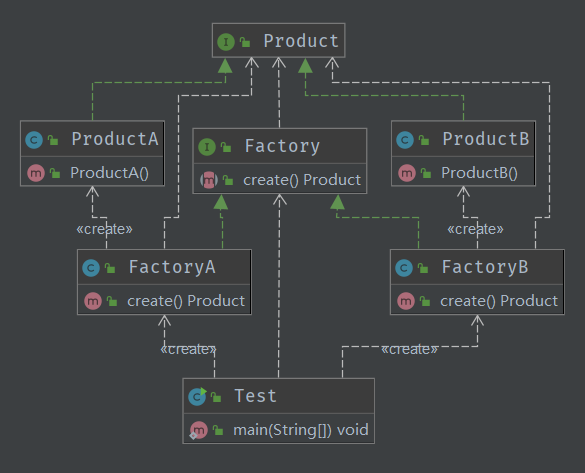Click lock icon beside FactoryA class name
The image size is (585, 473).
coord(110,268)
